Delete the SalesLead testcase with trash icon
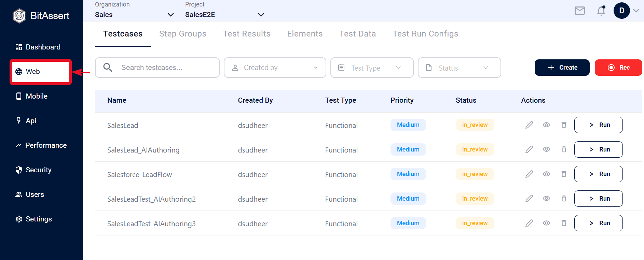Viewport: 644px width, 260px height. tap(564, 125)
